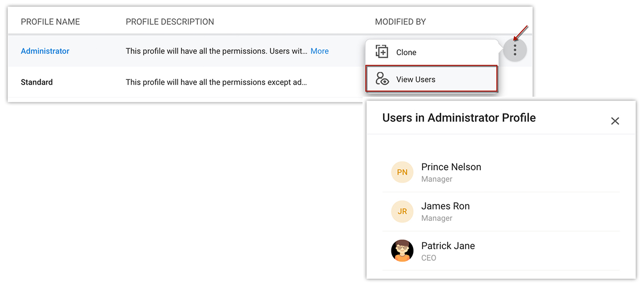The width and height of the screenshot is (644, 287).
Task: Click Prince Nelson's PN avatar
Action: pos(402,172)
